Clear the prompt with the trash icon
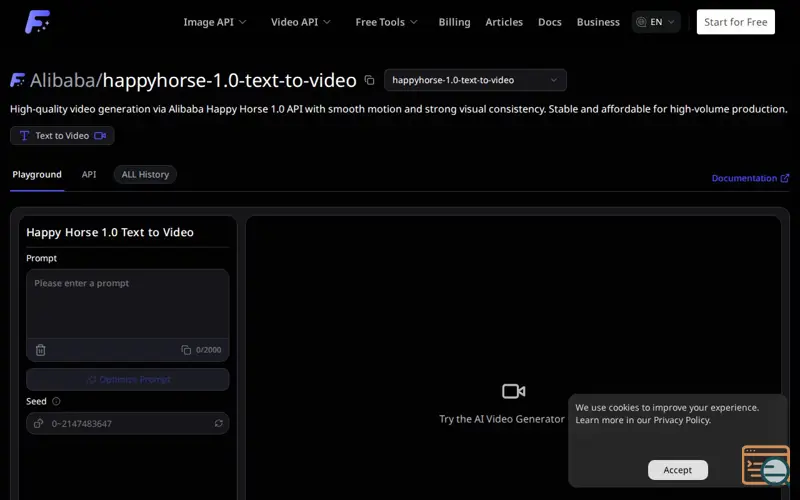The width and height of the screenshot is (800, 500). (41, 350)
